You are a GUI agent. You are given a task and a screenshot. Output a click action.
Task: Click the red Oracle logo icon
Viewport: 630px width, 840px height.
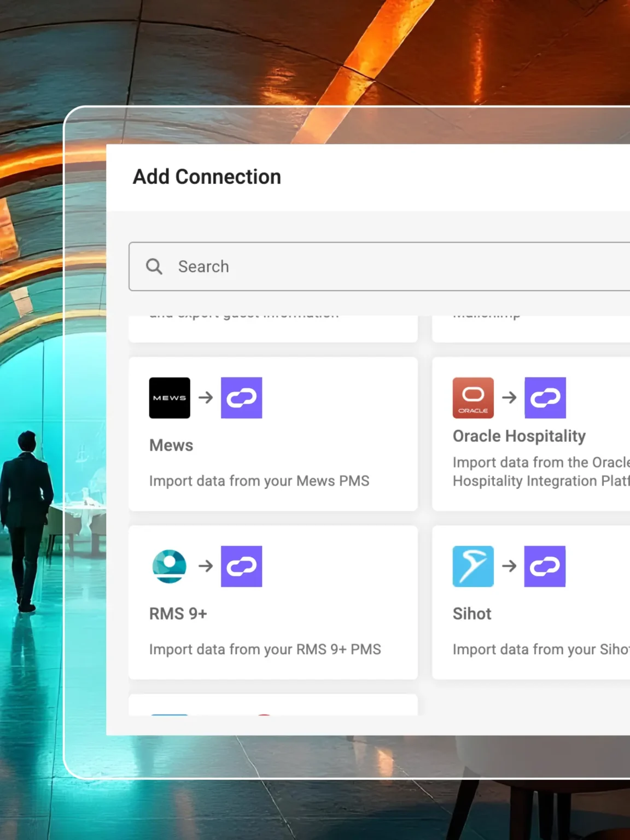473,398
